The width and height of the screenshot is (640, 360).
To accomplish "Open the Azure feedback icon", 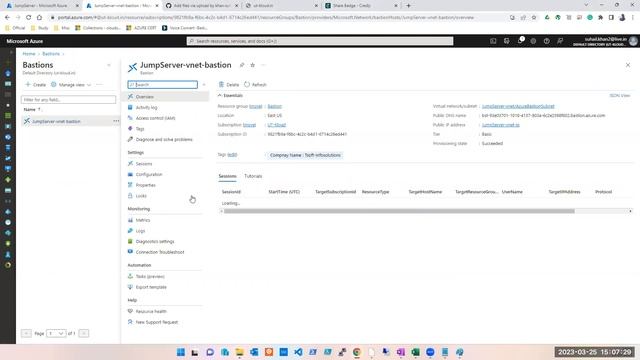I will point(560,41).
